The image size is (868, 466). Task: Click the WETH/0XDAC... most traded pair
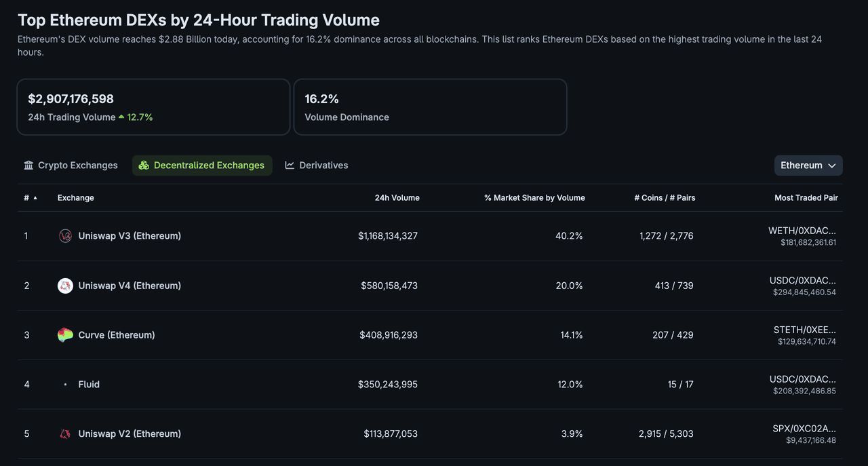(x=802, y=231)
